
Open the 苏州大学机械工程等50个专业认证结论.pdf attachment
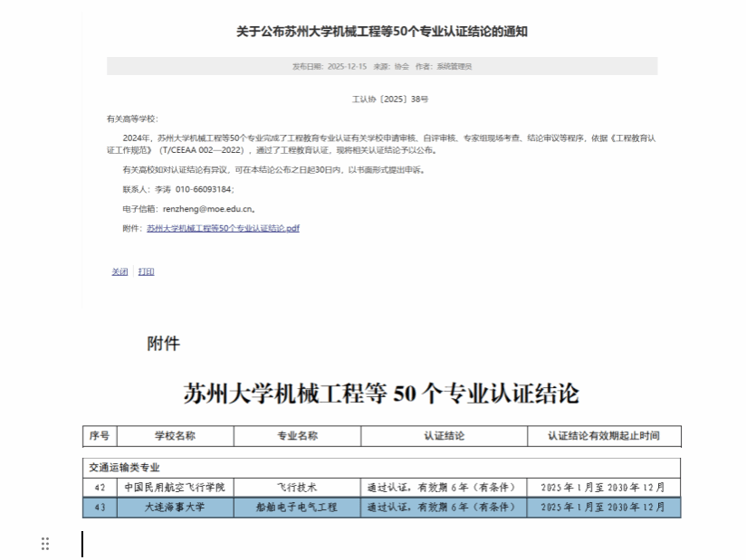click(x=223, y=228)
